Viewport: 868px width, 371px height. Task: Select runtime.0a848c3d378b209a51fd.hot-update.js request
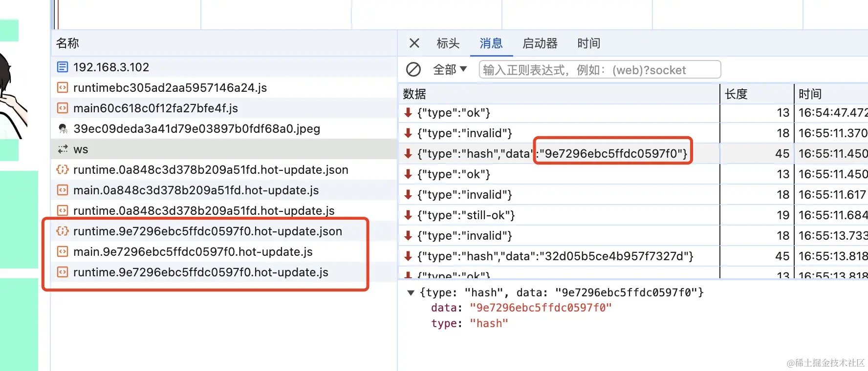tap(224, 210)
